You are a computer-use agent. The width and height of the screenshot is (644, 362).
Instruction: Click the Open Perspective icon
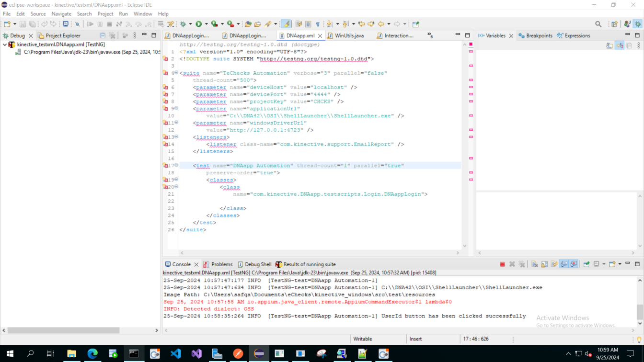coord(614,24)
